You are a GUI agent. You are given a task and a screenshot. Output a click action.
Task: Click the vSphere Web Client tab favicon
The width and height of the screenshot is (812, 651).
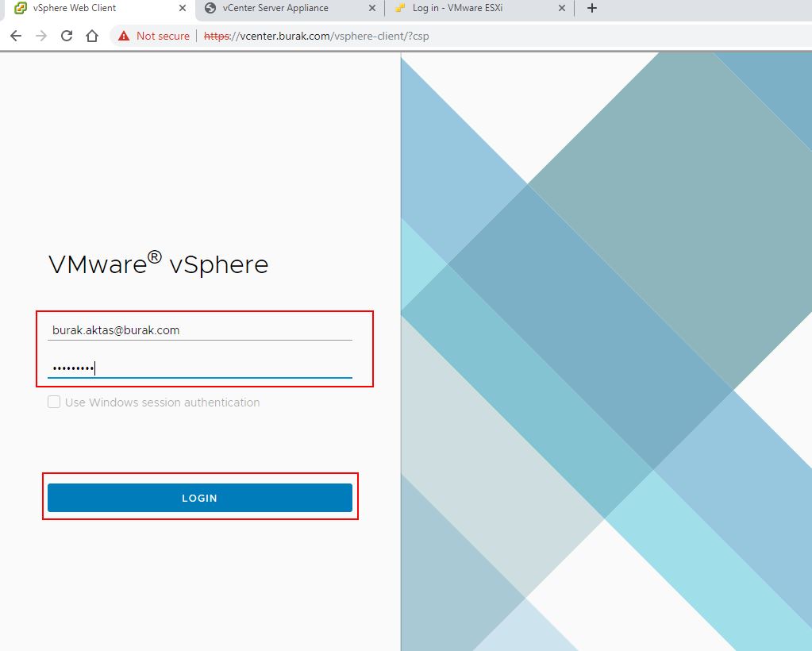(21, 8)
